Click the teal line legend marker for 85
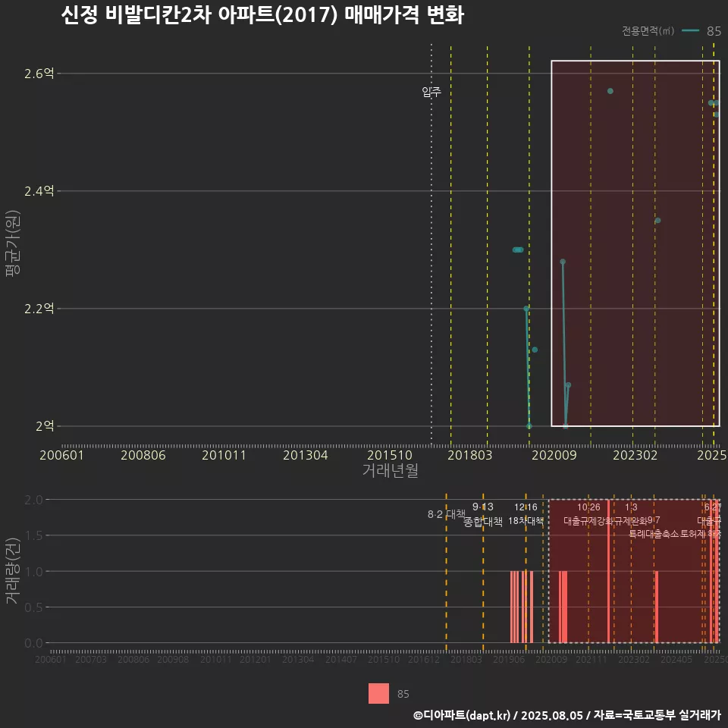728x728 pixels. coord(690,30)
